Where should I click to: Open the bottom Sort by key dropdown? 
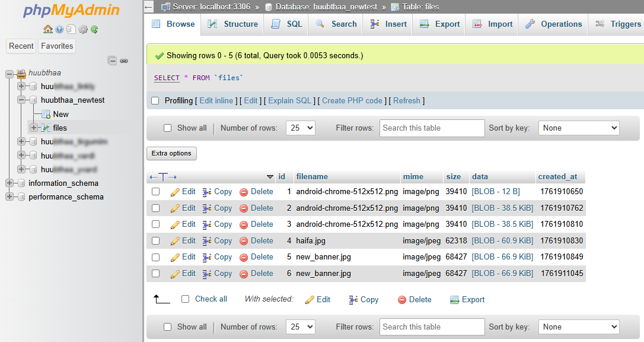579,327
